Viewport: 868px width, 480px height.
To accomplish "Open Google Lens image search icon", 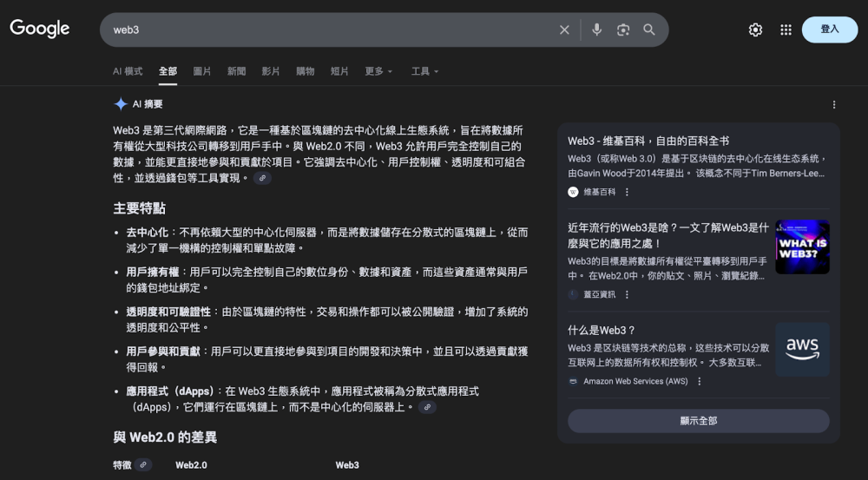I will tap(623, 30).
